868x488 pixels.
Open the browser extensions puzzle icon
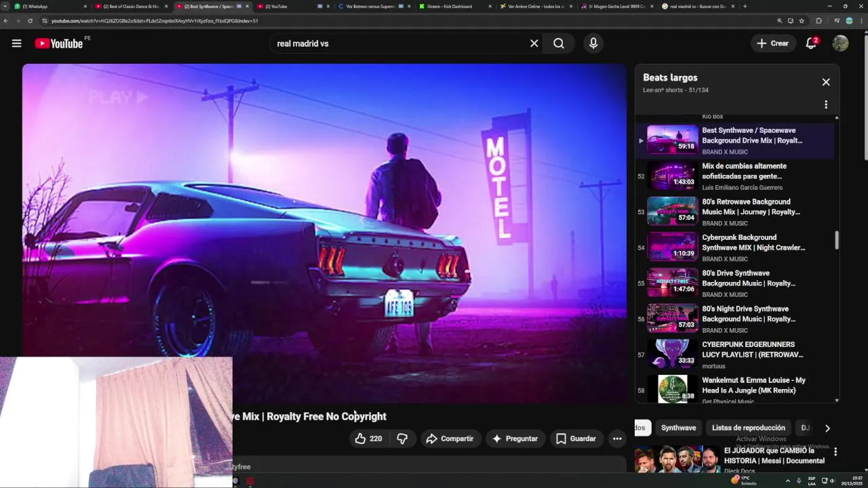(818, 21)
